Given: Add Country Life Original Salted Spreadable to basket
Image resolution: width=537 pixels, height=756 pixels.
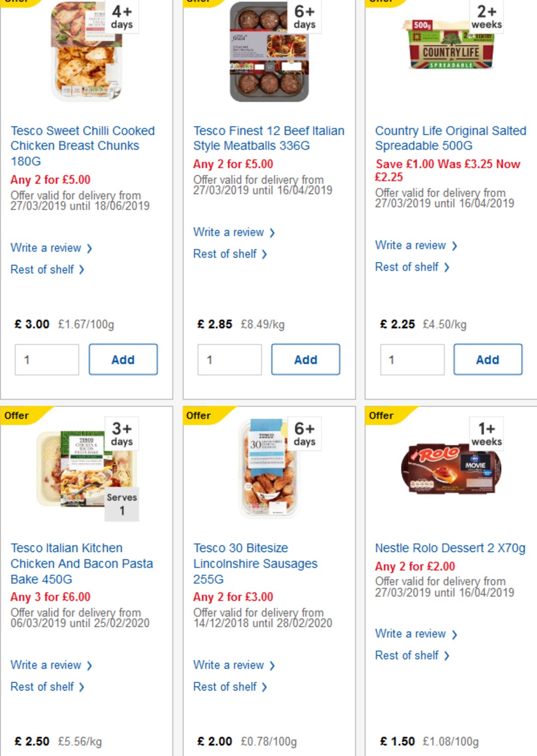Looking at the screenshot, I should point(488,359).
